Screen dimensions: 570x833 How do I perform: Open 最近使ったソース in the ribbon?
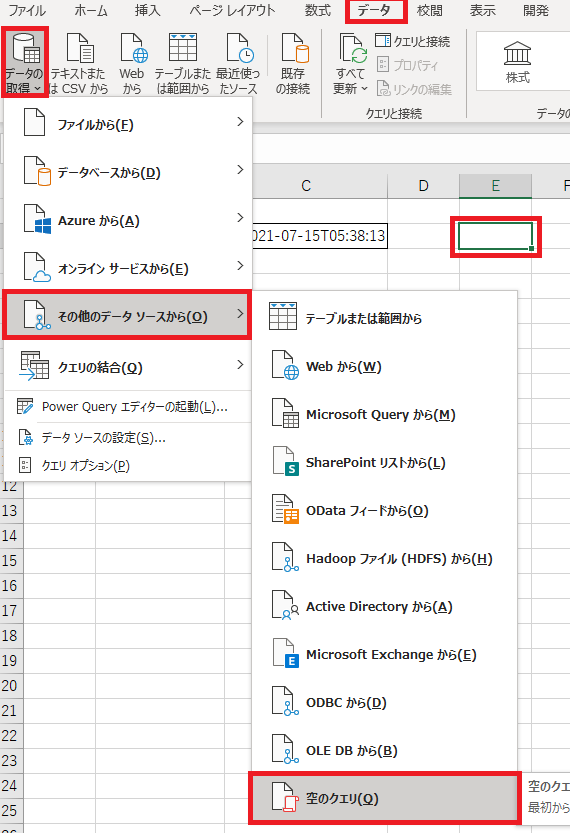click(x=237, y=64)
